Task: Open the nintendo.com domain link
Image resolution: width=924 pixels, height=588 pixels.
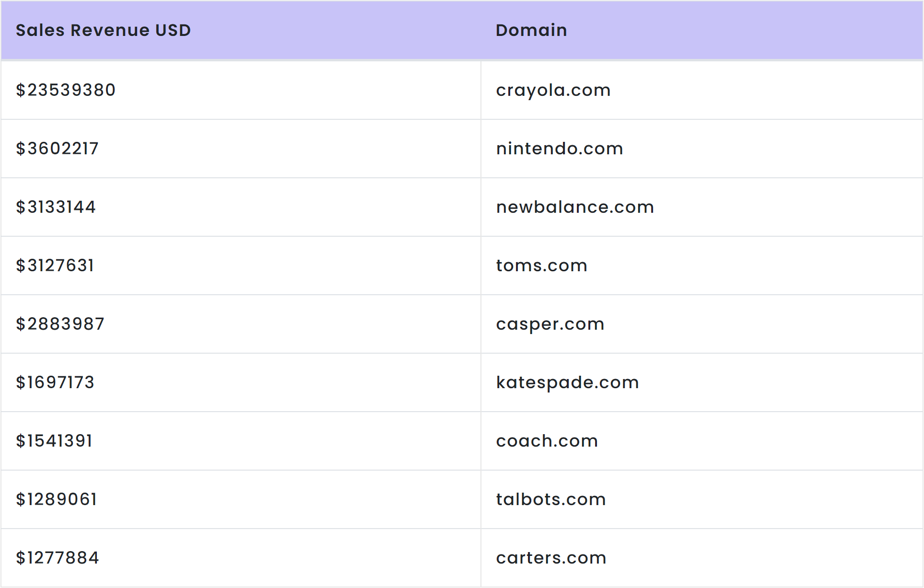Action: [560, 149]
